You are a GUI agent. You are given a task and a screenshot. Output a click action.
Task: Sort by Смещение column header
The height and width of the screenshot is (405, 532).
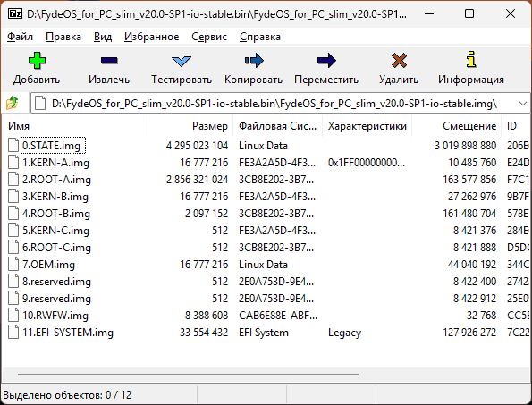coord(456,126)
